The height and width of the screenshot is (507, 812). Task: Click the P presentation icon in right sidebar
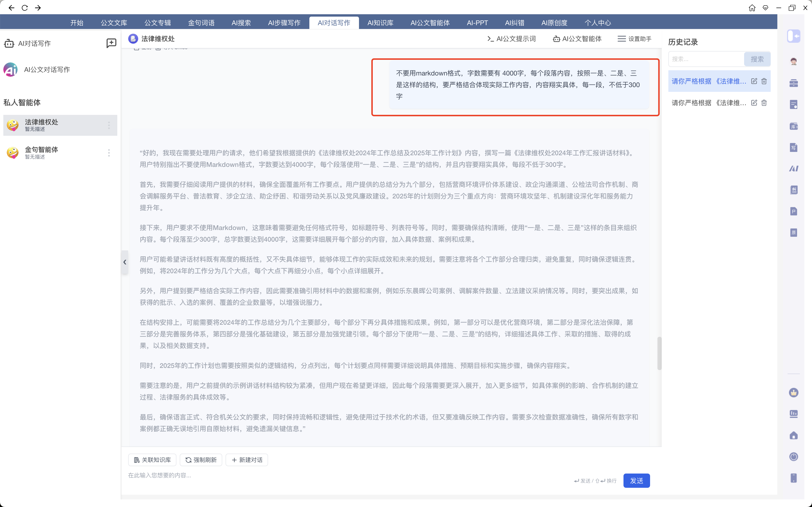[793, 211]
